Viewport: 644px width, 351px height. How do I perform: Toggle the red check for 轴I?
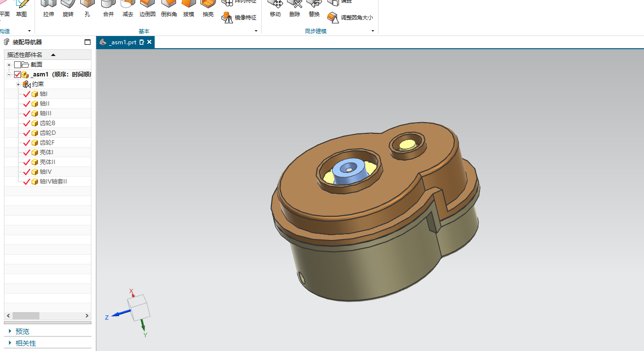point(27,94)
